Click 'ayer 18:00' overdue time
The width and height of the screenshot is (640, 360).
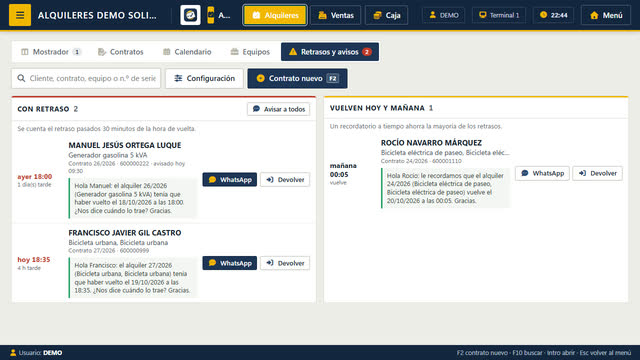(x=35, y=177)
